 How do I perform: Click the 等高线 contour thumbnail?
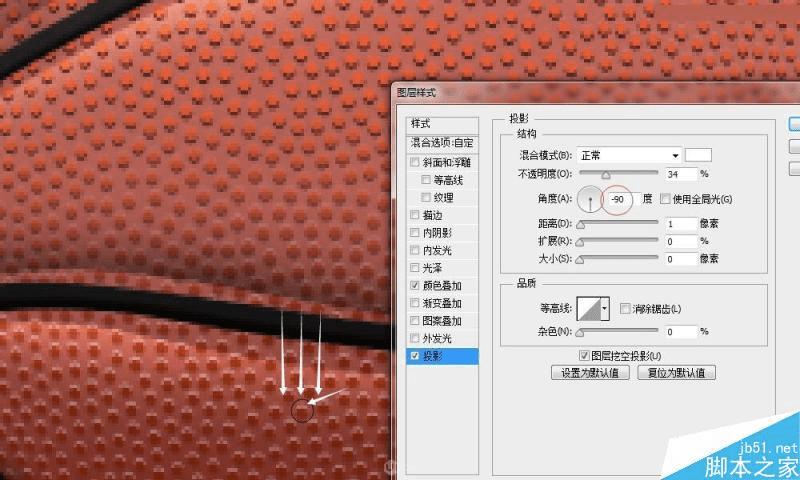tap(589, 308)
